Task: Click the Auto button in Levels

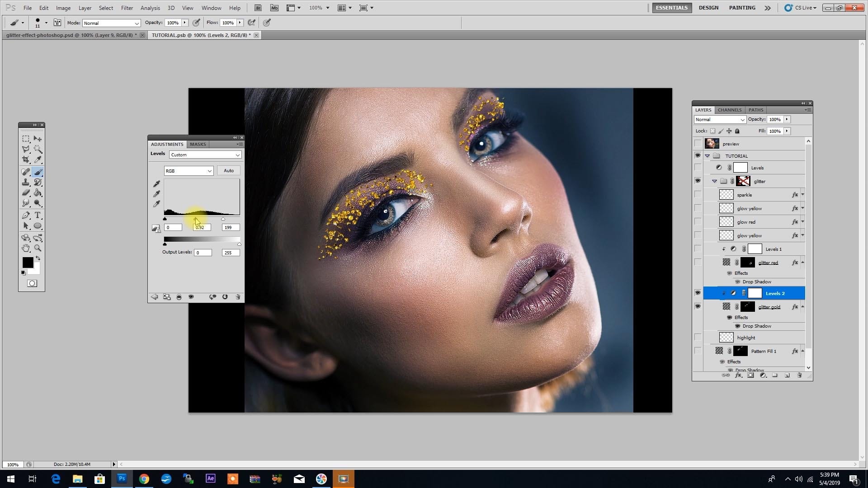Action: point(229,171)
